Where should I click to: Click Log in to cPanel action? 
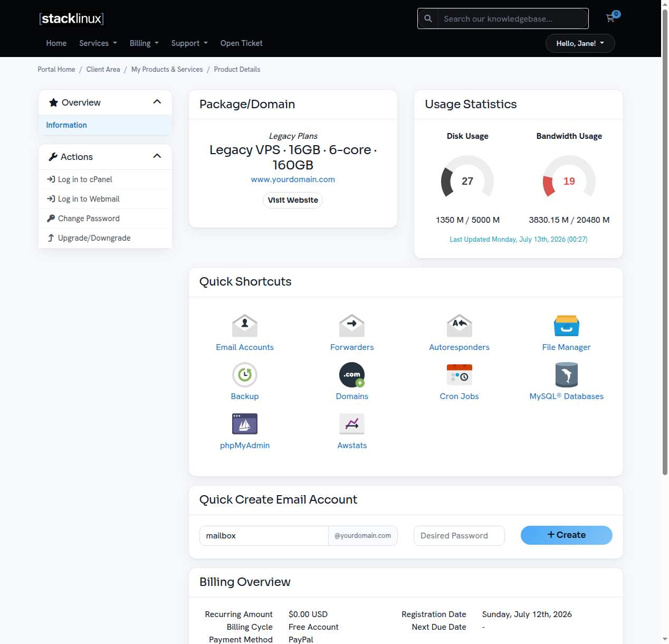tap(106, 179)
